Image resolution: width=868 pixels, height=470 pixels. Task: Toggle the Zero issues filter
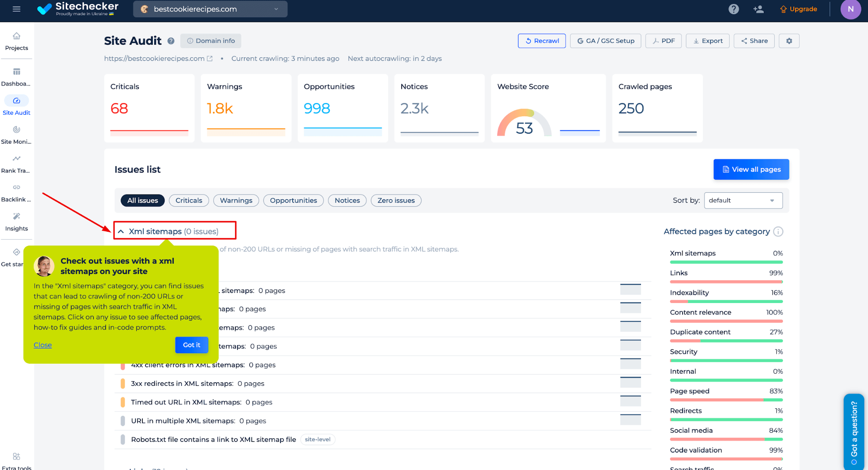pos(396,200)
